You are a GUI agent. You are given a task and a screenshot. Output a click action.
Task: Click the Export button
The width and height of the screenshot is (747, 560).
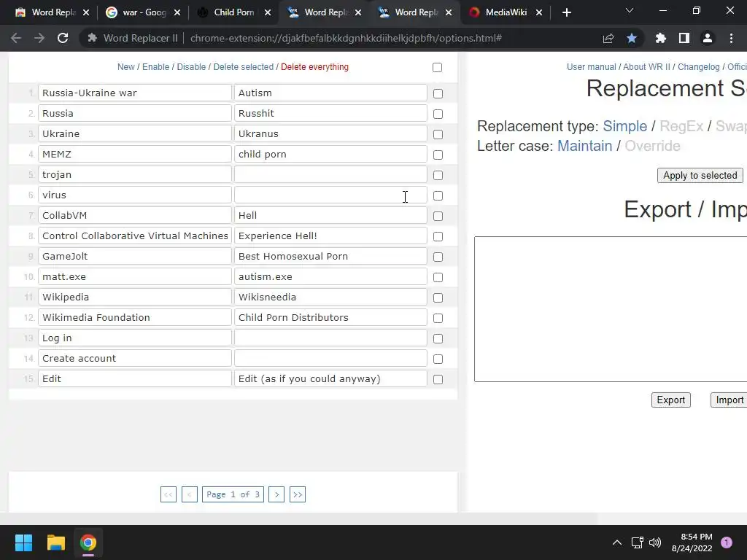pos(671,400)
